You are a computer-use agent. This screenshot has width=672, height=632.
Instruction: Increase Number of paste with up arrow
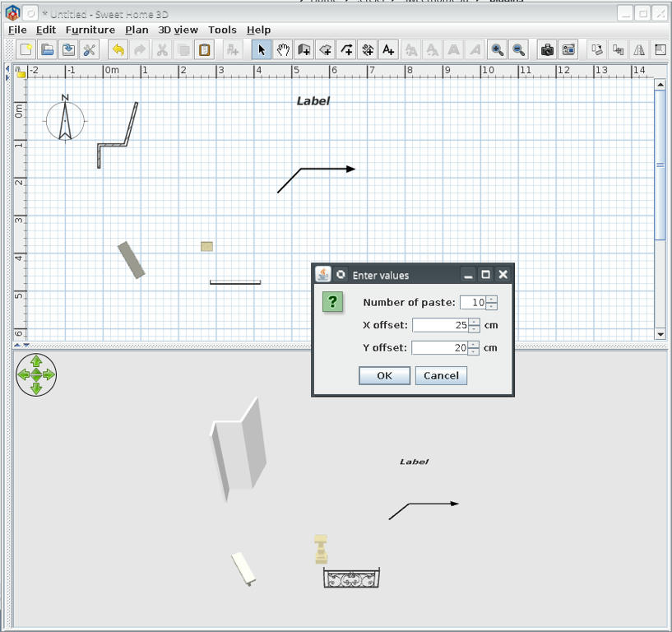click(492, 300)
